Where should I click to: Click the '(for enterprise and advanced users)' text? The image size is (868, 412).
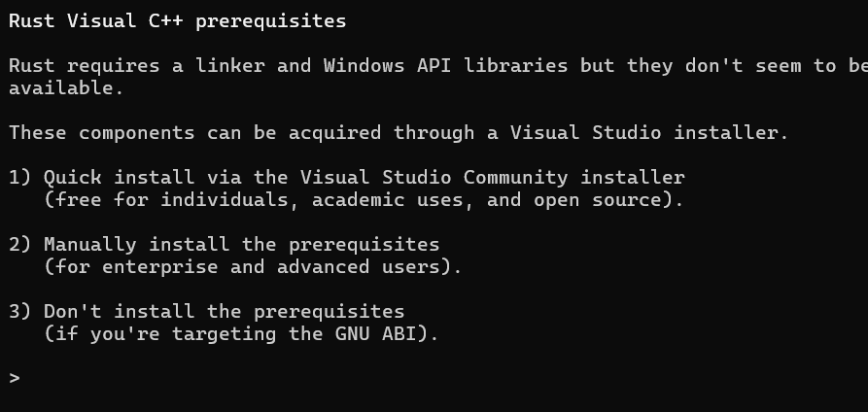(x=253, y=267)
